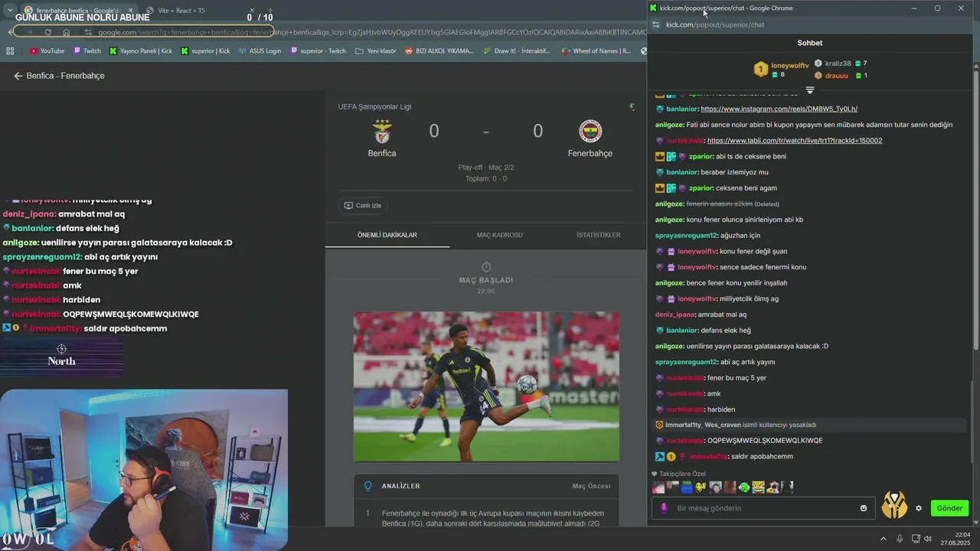Select the İSTATİSTİKLER tab
The height and width of the screenshot is (551, 980).
pos(599,235)
